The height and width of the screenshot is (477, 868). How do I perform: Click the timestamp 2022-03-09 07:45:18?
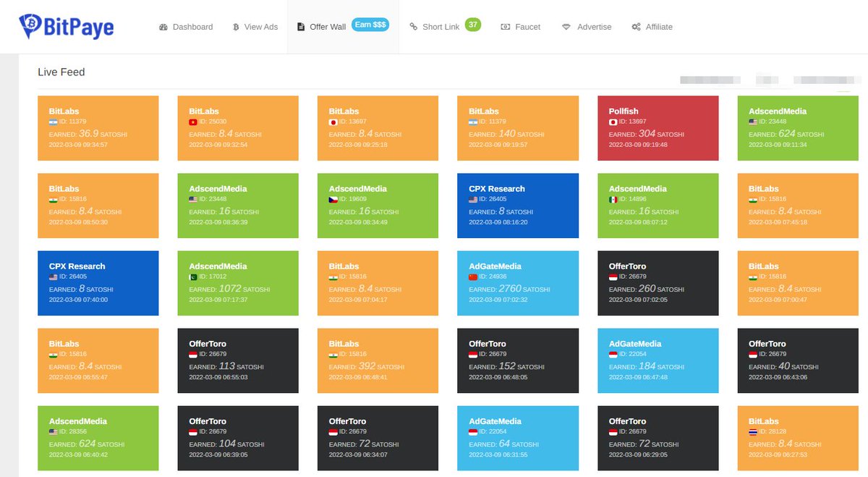[778, 222]
